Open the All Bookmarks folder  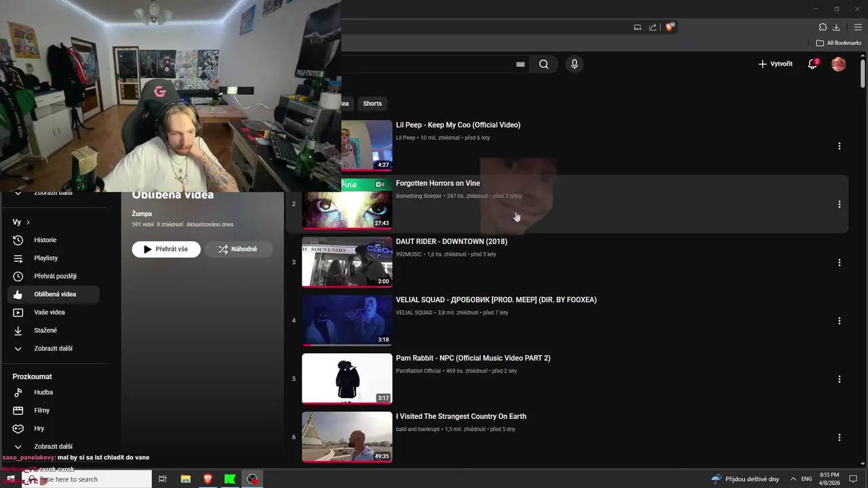pos(839,43)
